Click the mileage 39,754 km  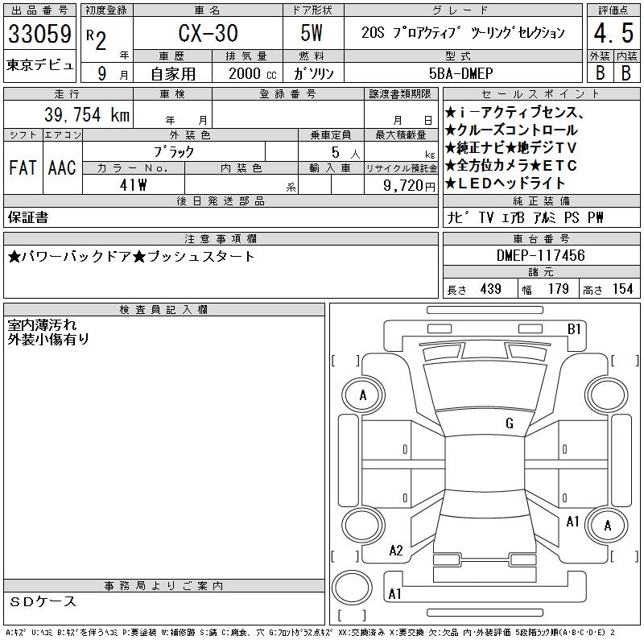pyautogui.click(x=87, y=115)
